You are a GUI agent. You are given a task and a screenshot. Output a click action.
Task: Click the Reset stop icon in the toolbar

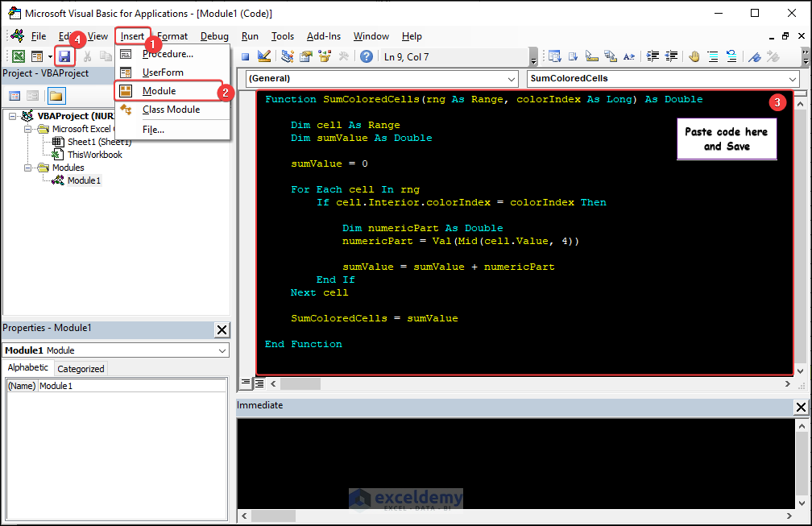(245, 56)
